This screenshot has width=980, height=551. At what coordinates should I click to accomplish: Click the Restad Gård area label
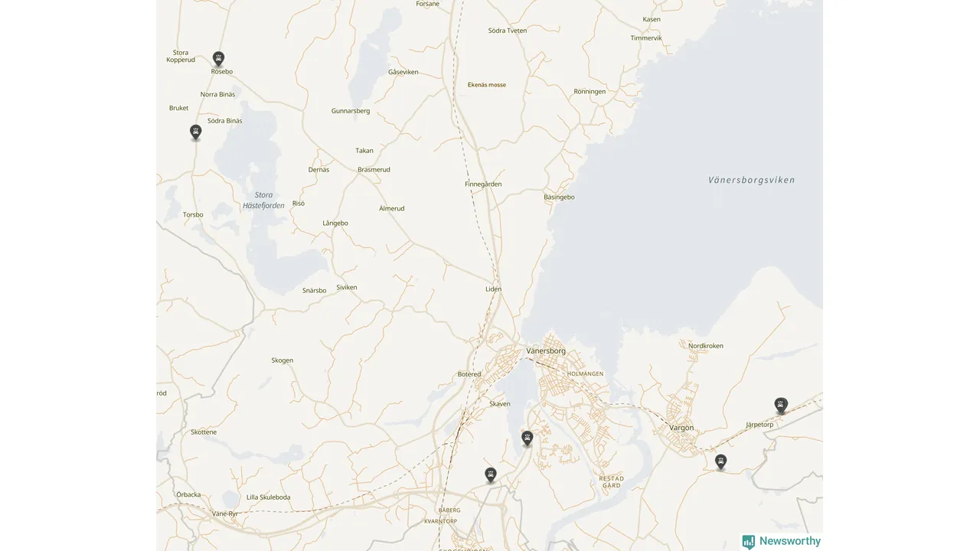coord(611,482)
